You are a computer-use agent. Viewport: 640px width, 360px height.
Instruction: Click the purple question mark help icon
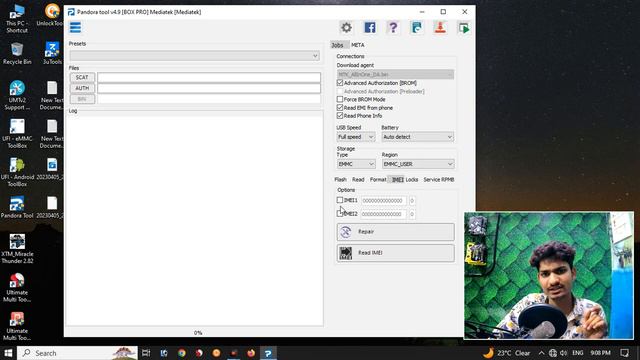point(393,28)
